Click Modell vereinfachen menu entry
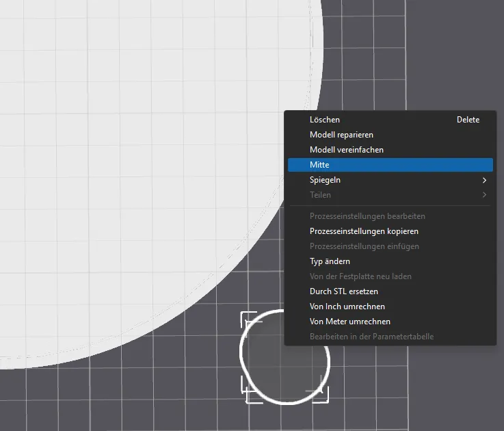504x431 pixels. click(x=390, y=150)
